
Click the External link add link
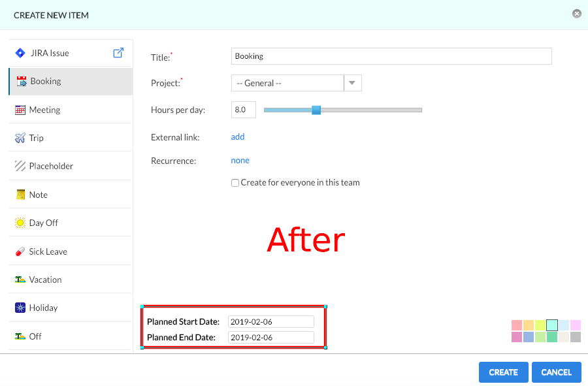click(x=238, y=137)
